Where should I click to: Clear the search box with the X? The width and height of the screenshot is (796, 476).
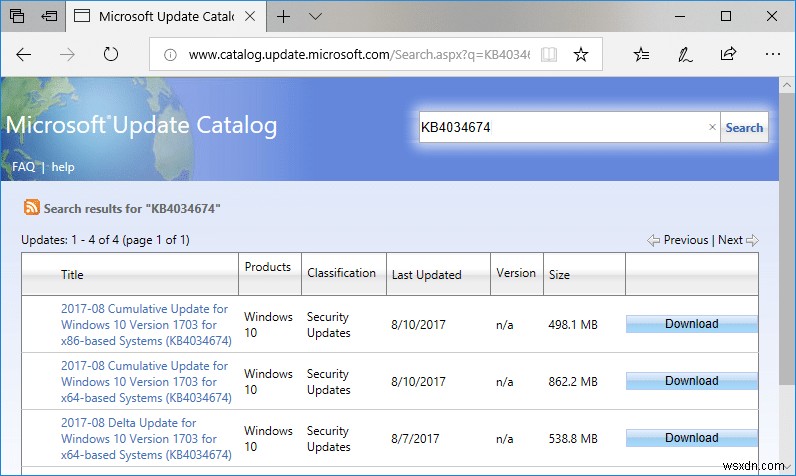712,127
